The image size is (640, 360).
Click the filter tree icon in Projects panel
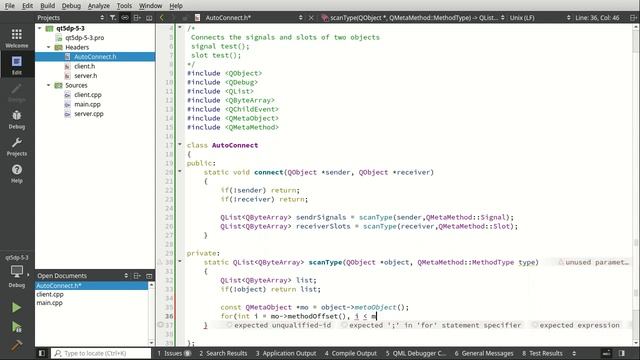coord(113,18)
